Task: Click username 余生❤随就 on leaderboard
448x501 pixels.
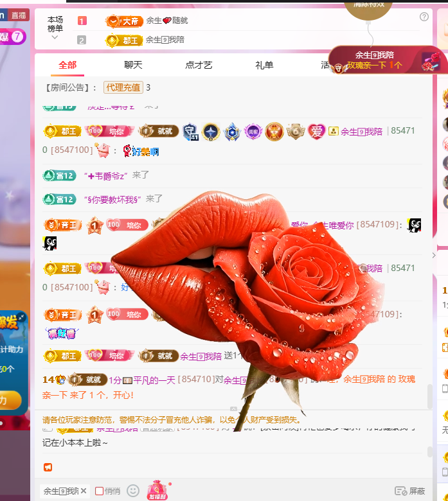Action: click(x=167, y=21)
